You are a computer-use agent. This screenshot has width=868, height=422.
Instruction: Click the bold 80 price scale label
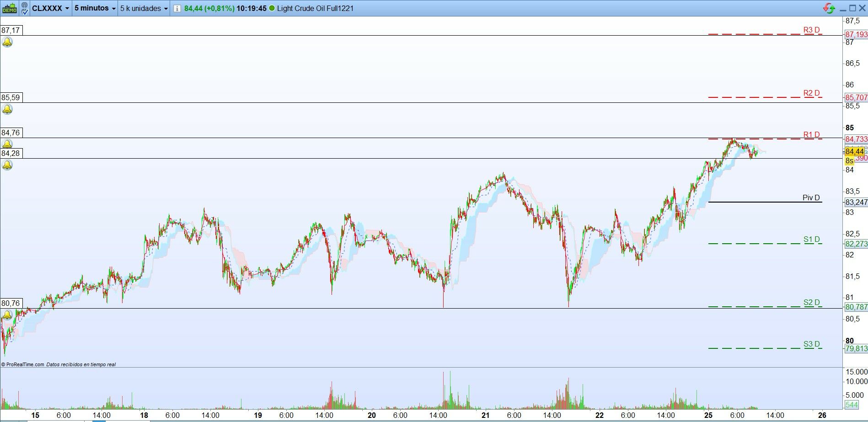coord(850,341)
